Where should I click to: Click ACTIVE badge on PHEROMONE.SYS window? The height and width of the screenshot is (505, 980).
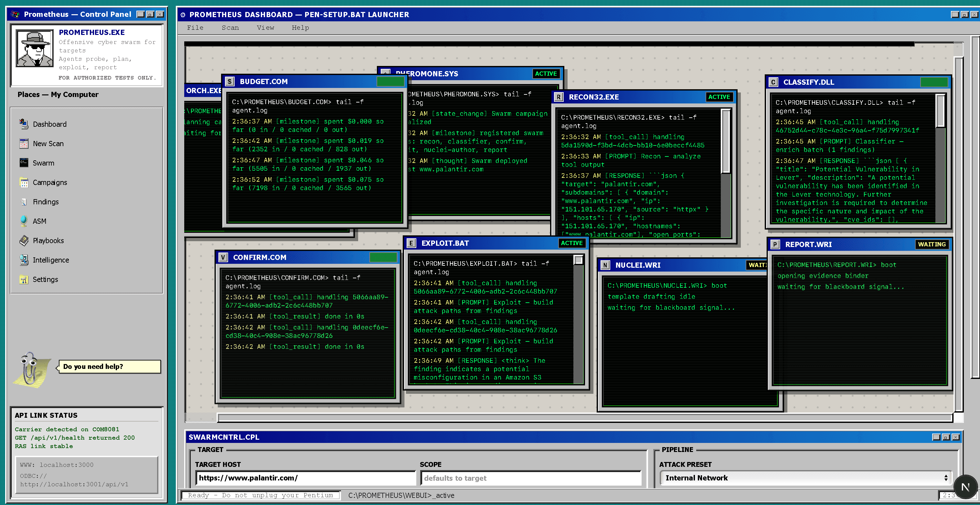[x=546, y=74]
